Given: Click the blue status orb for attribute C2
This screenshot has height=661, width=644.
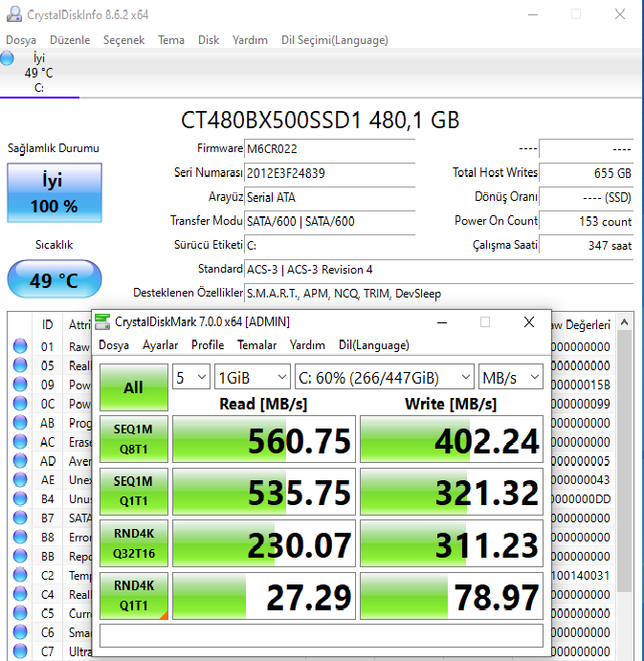Looking at the screenshot, I should [20, 575].
